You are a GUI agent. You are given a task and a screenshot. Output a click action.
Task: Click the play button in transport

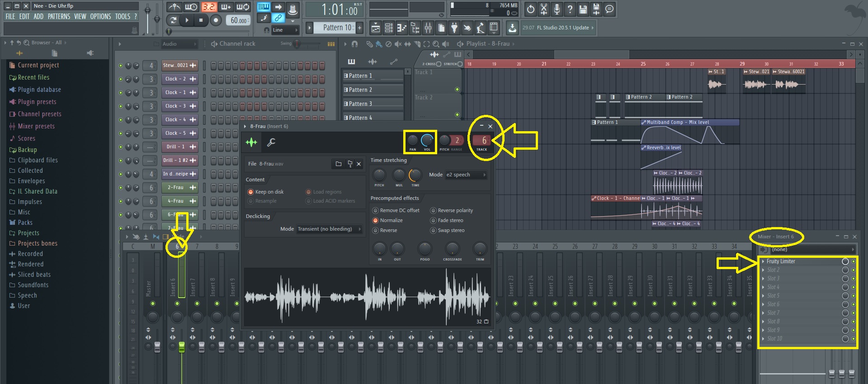point(186,20)
